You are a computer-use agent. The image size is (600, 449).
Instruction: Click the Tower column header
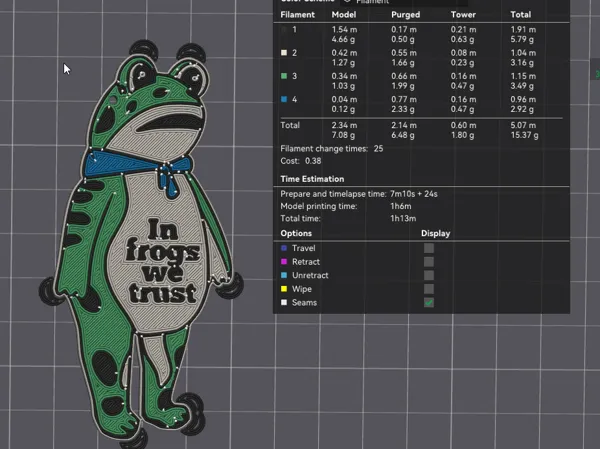463,15
